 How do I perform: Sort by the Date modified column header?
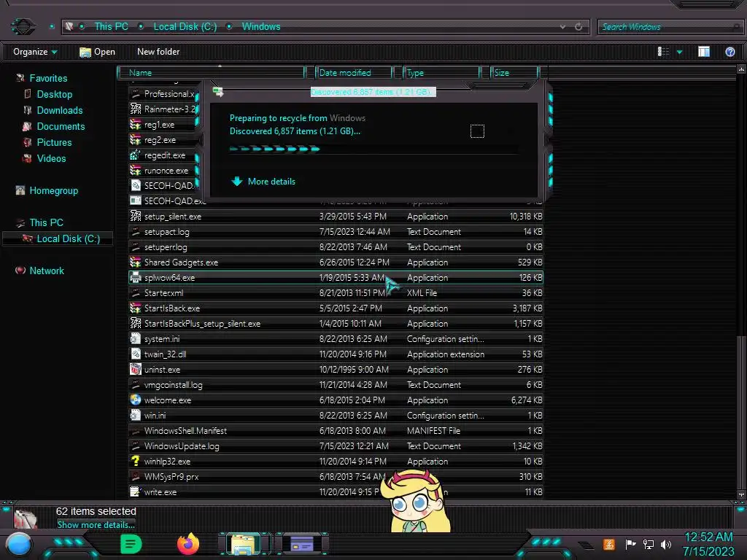pos(353,73)
